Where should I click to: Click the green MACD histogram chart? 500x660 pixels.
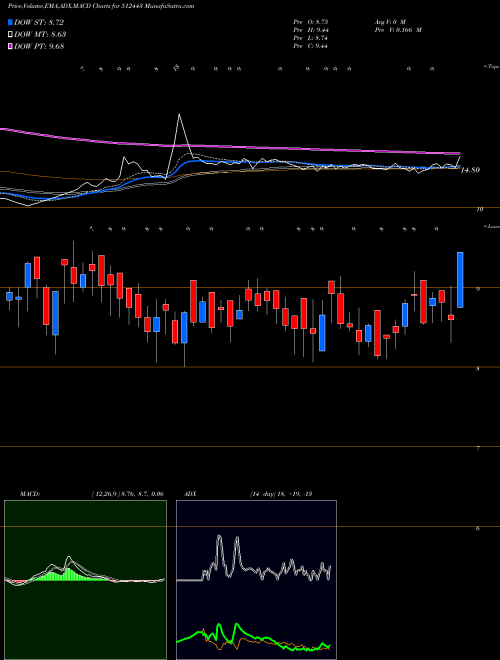tap(85, 580)
